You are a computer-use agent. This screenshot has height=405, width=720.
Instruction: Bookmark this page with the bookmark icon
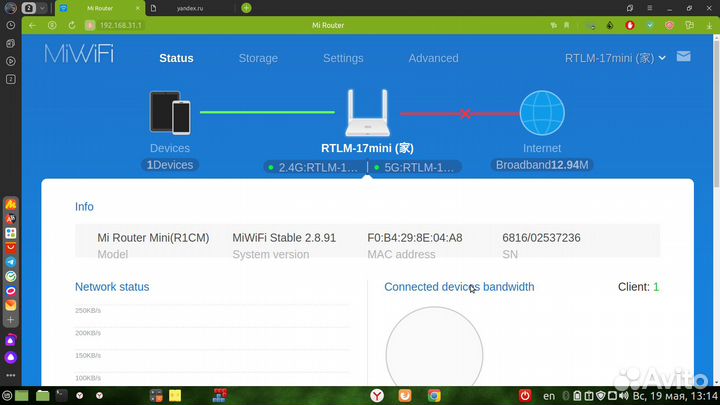coord(567,25)
